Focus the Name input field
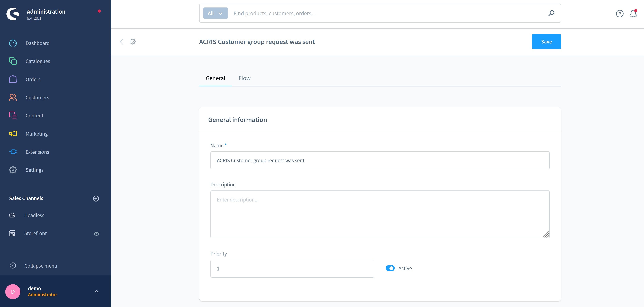The width and height of the screenshot is (644, 307). click(x=380, y=160)
